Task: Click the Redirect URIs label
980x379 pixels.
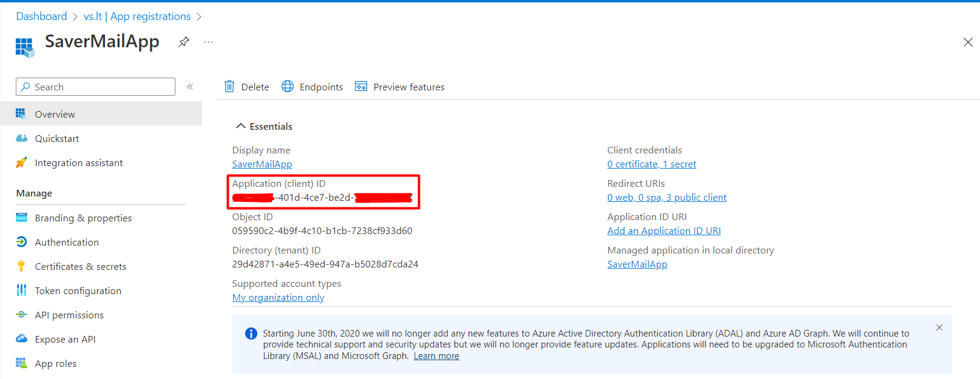Action: (636, 183)
